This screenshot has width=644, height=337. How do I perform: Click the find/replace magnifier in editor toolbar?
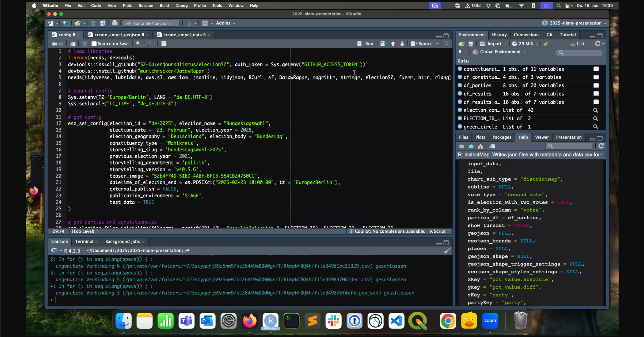click(139, 44)
